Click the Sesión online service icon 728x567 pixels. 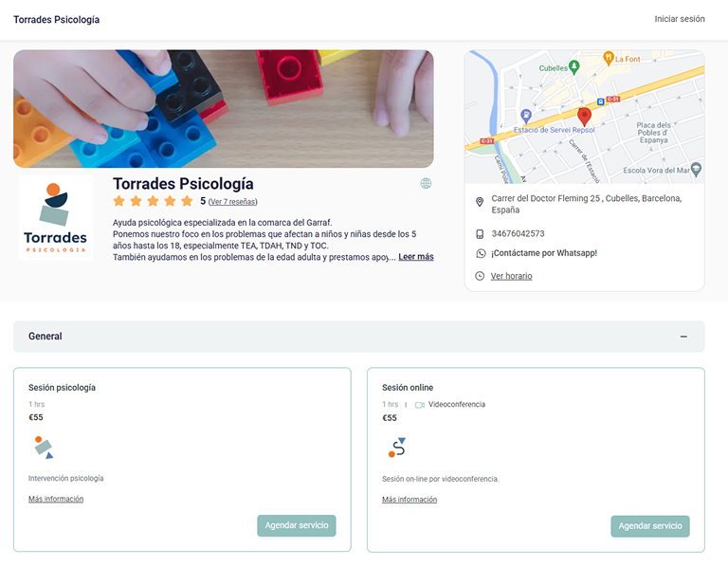(397, 448)
